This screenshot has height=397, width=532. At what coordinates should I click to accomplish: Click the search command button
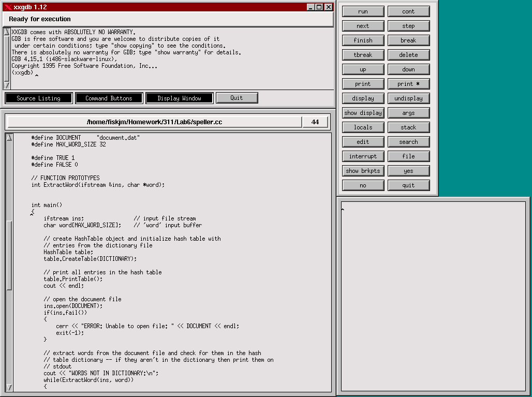pos(408,142)
